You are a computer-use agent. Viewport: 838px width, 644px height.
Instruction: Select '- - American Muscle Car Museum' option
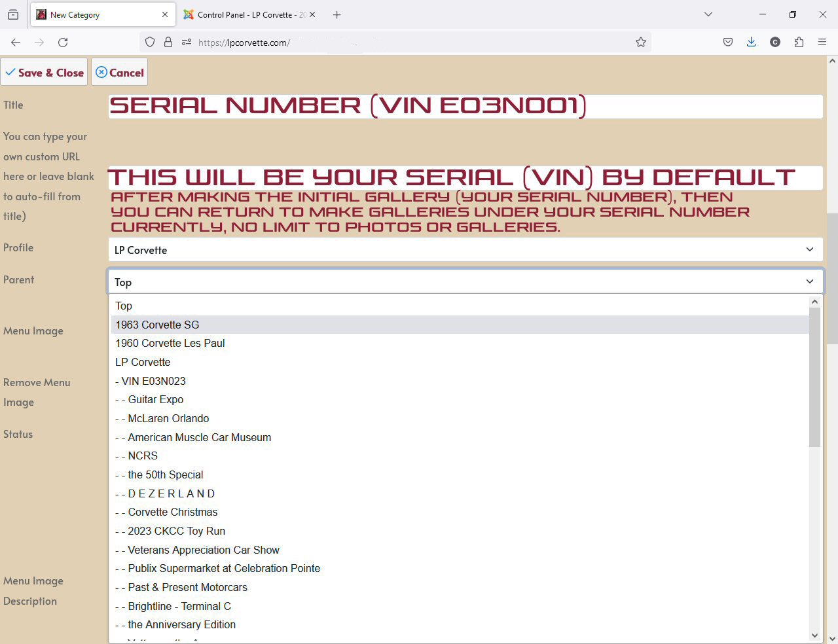460,437
